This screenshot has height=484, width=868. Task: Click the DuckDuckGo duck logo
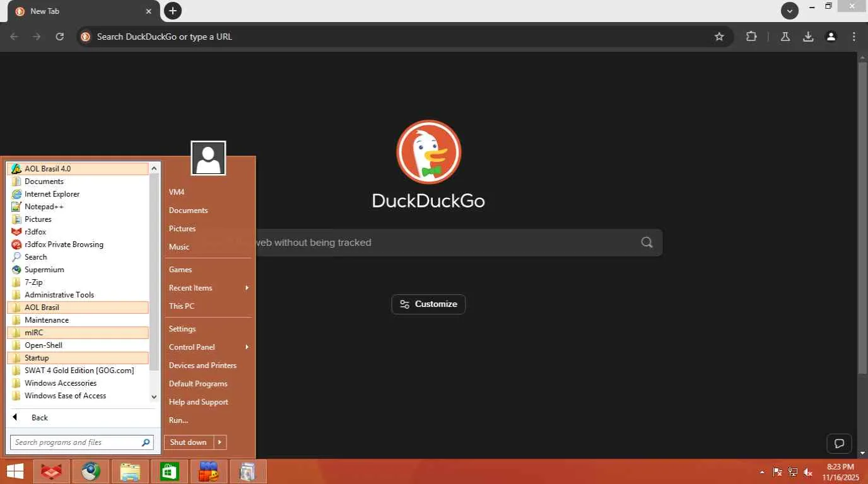429,153
